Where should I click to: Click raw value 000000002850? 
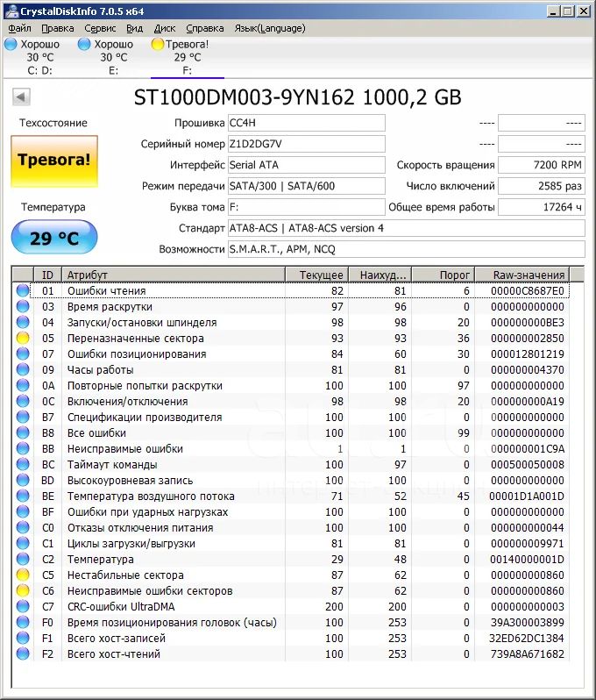click(528, 339)
